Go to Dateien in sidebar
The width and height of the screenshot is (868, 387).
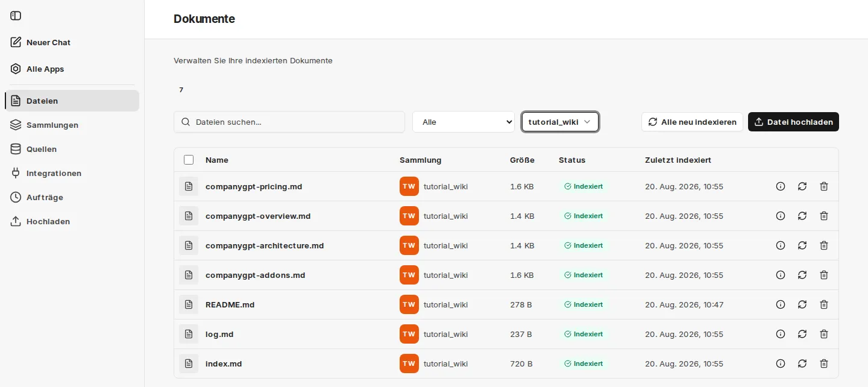click(72, 101)
